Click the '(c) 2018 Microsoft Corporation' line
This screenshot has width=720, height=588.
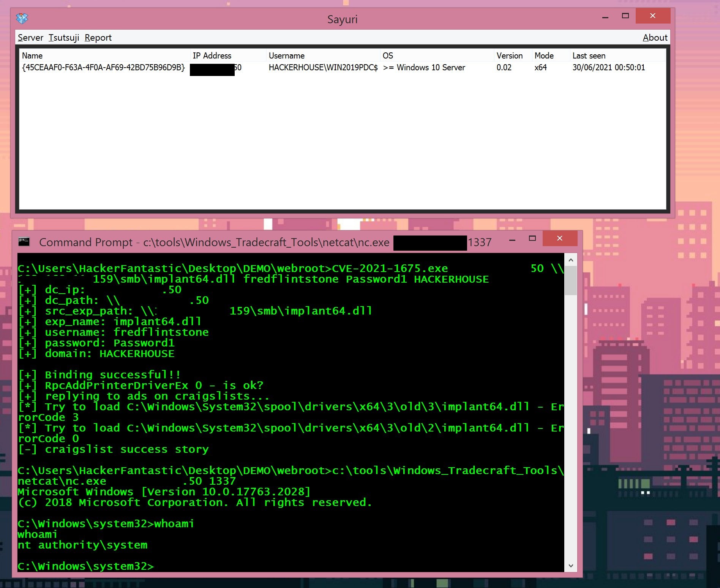tap(194, 503)
